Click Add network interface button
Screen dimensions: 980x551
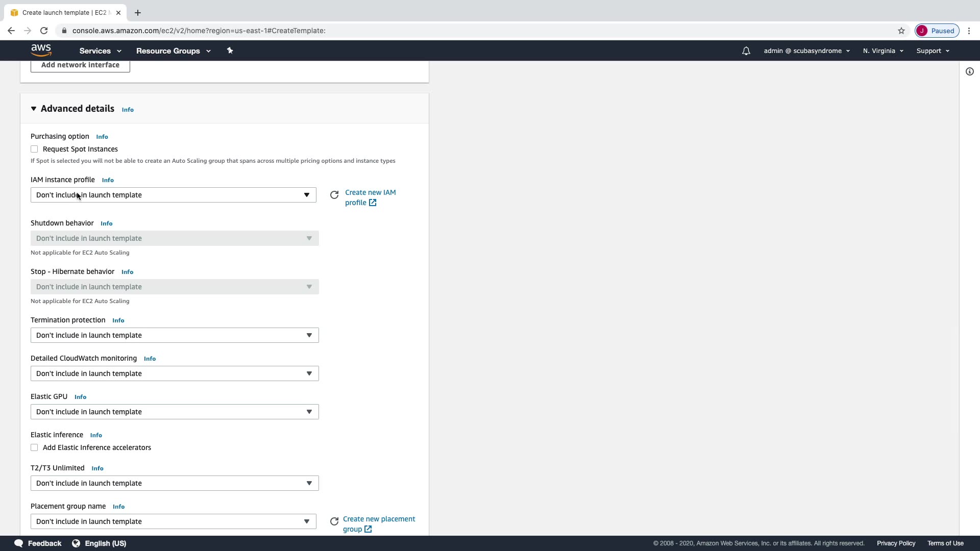[x=80, y=65]
